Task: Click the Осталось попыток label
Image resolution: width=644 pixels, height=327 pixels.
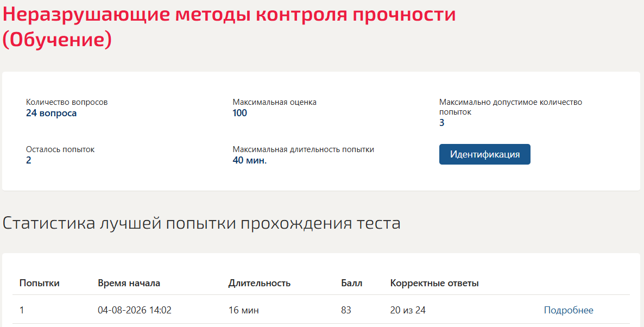Action: 60,149
